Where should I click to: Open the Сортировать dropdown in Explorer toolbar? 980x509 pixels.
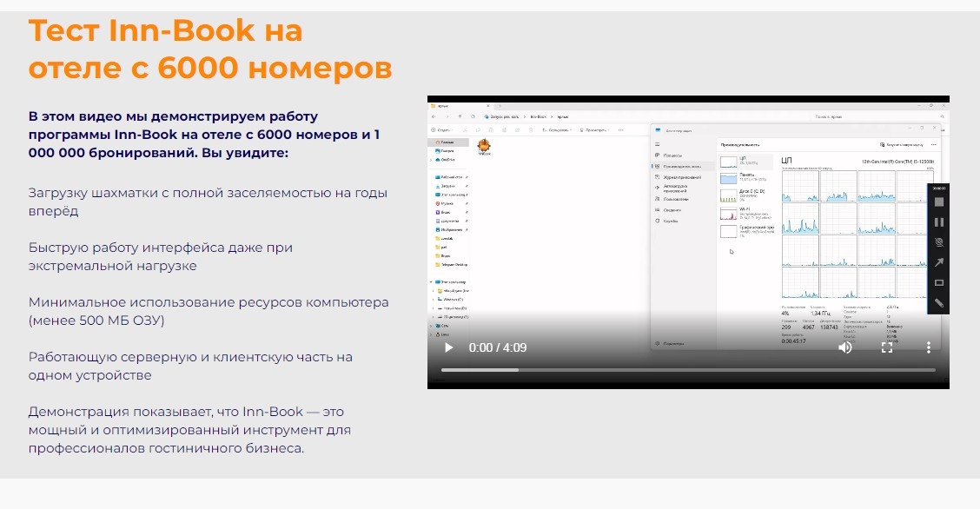[559, 130]
